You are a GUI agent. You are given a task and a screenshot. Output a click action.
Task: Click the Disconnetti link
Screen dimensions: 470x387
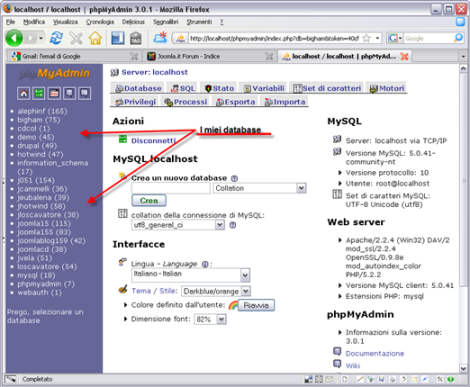coord(153,141)
